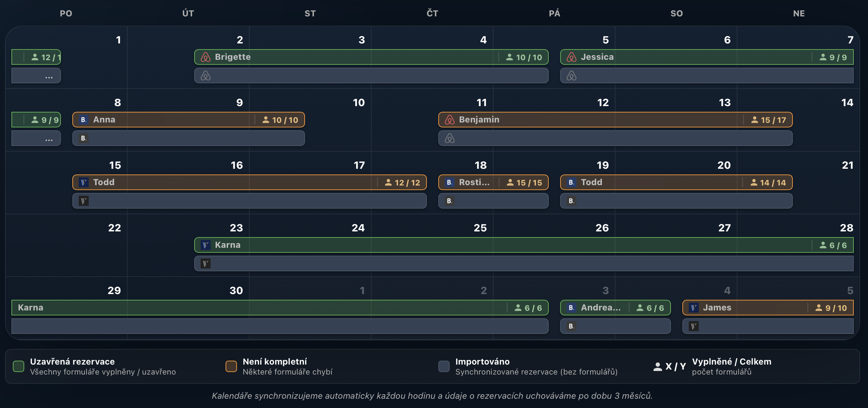Click the NE weekday header
Image resolution: width=868 pixels, height=408 pixels.
tap(799, 14)
